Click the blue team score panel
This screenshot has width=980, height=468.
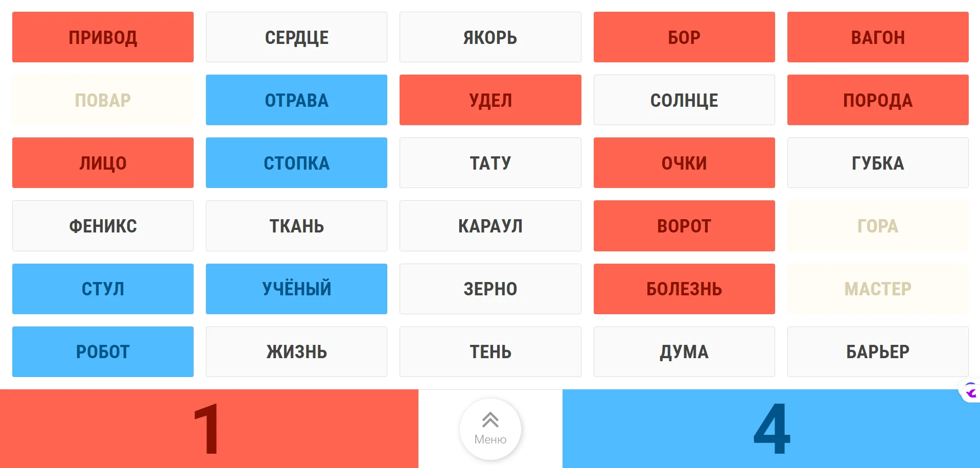771,429
